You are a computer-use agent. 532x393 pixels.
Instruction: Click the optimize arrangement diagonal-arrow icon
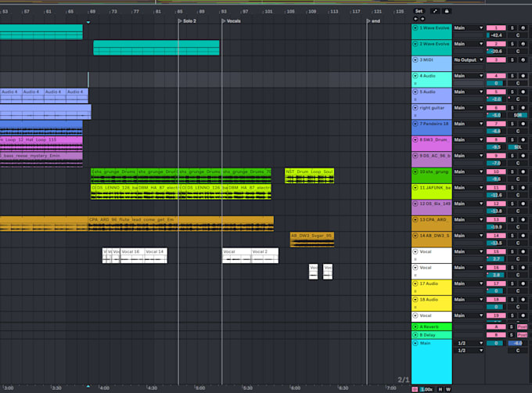(435, 11)
